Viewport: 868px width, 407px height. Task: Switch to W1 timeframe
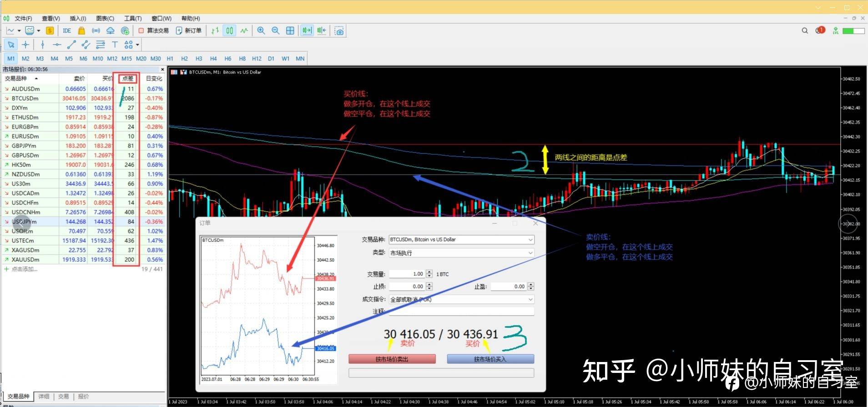(285, 59)
